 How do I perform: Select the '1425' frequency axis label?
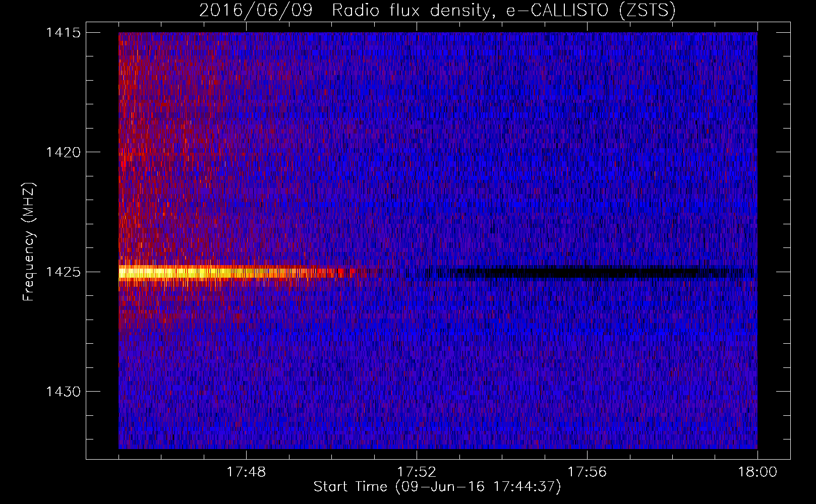[64, 272]
